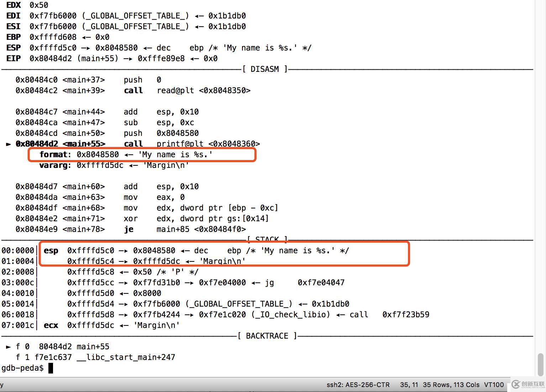
Task: Click the terminal scrollbar thumb
Action: [x=541, y=364]
